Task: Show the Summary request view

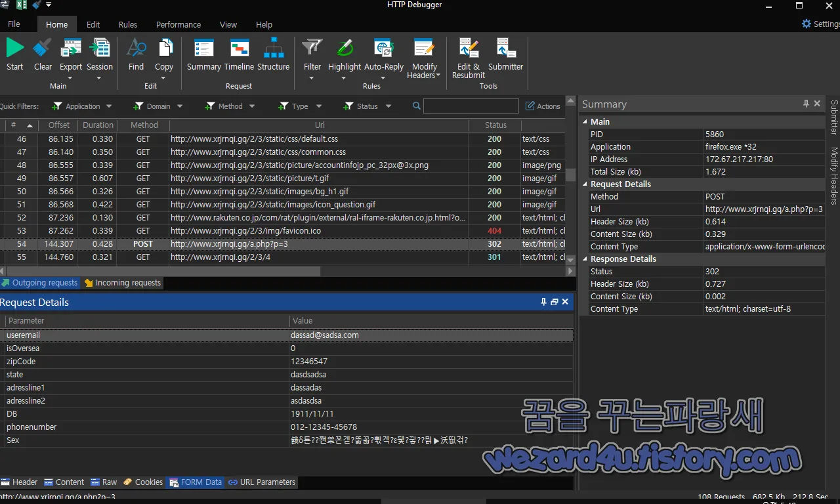Action: point(204,54)
